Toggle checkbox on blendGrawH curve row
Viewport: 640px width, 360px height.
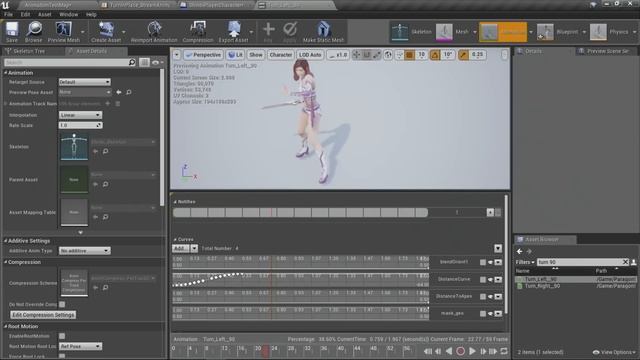click(483, 262)
